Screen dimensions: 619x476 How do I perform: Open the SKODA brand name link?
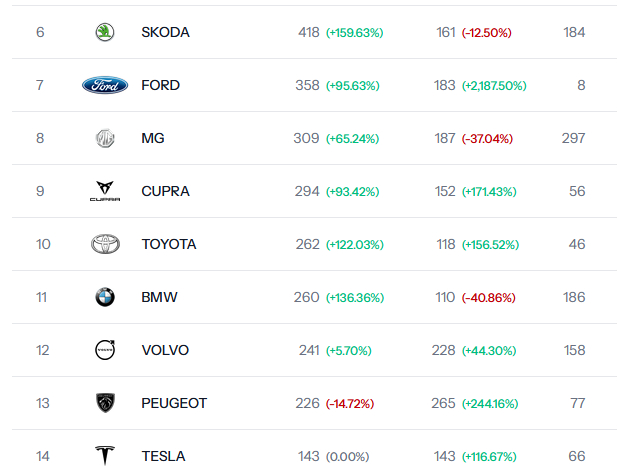[165, 32]
